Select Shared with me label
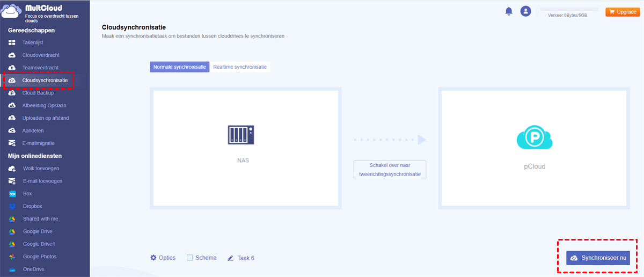Screen dimensions: 644x277 point(40,219)
